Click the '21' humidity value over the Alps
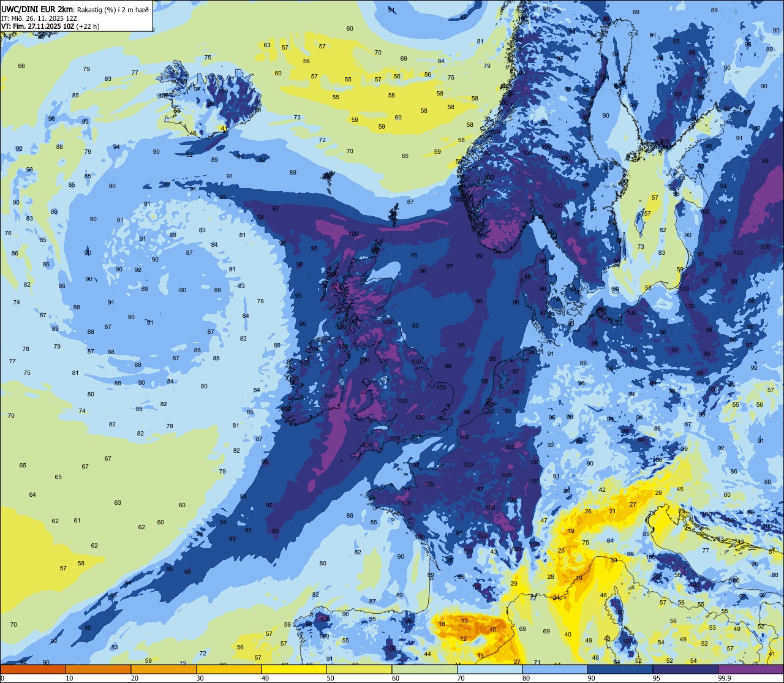The height and width of the screenshot is (683, 784). [x=612, y=511]
